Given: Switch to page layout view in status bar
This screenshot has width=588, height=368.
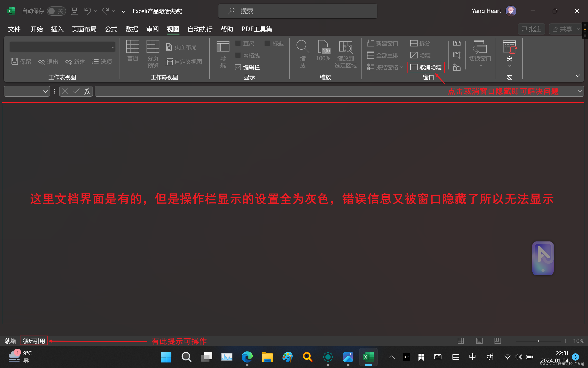Looking at the screenshot, I should pos(479,341).
